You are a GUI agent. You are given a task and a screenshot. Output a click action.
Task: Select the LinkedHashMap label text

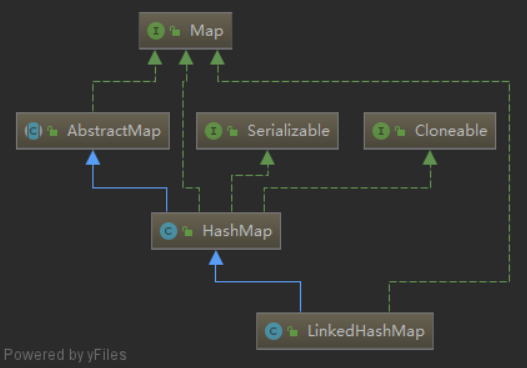tap(366, 331)
